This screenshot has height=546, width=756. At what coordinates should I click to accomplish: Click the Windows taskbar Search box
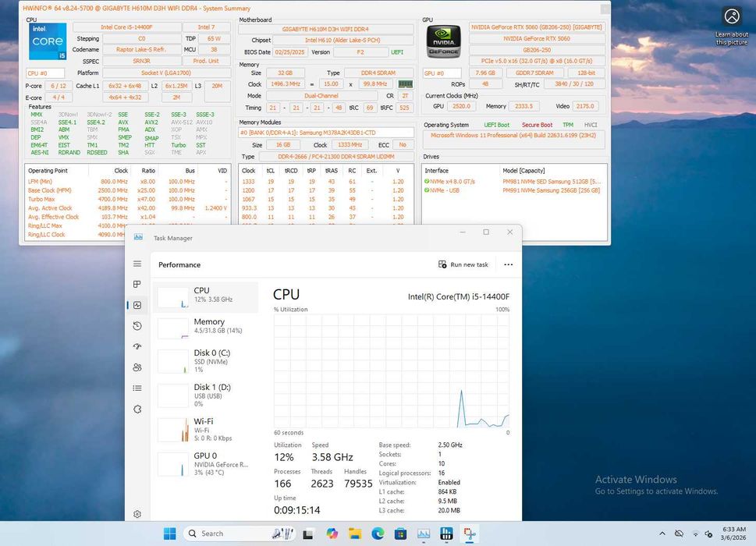(x=240, y=534)
